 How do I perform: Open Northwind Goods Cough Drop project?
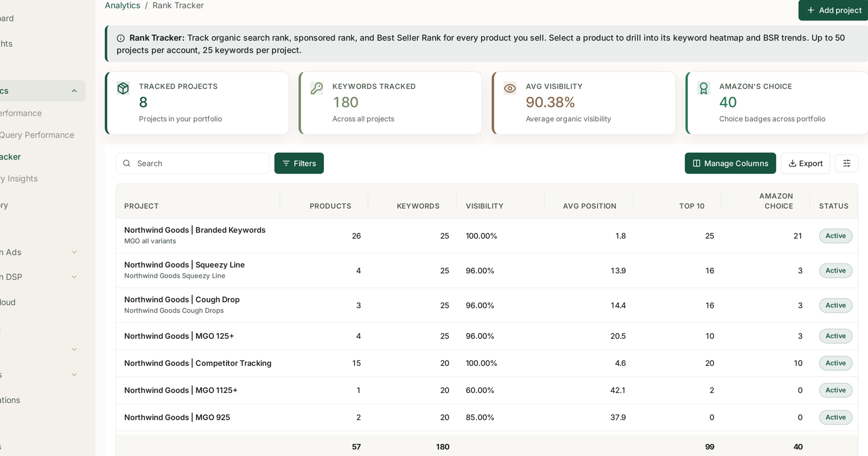click(x=182, y=300)
